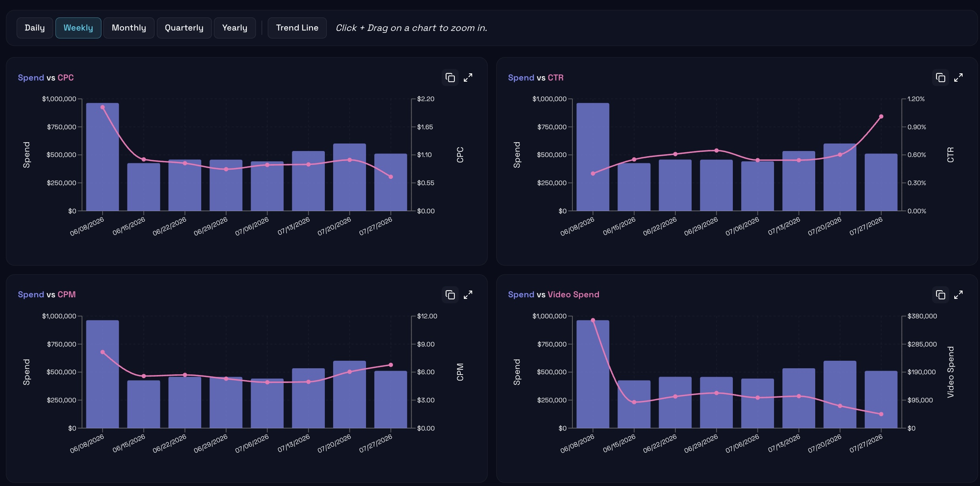Click the 1.20% CTR axis label
Image resolution: width=980 pixels, height=486 pixels.
[x=916, y=99]
